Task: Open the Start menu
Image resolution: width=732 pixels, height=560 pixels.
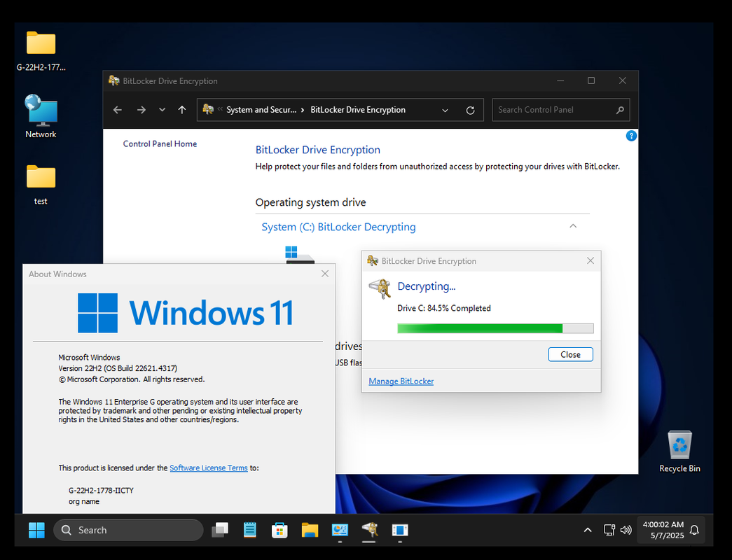Action: tap(36, 530)
